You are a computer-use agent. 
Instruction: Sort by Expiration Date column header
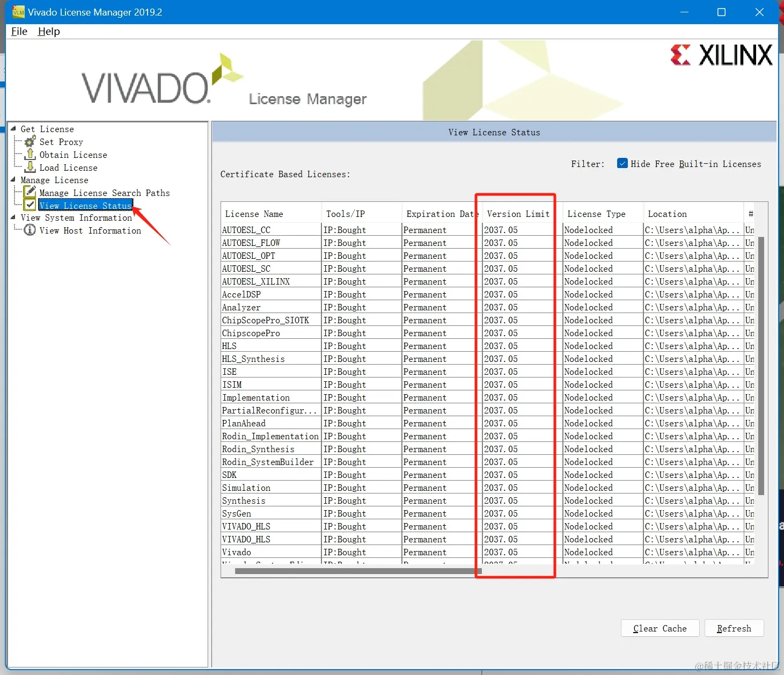[x=442, y=214]
